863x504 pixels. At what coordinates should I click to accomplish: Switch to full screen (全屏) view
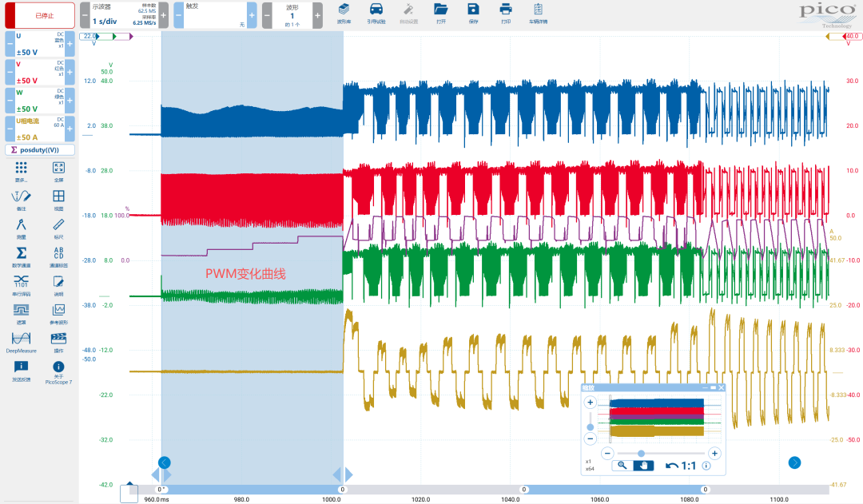58,172
